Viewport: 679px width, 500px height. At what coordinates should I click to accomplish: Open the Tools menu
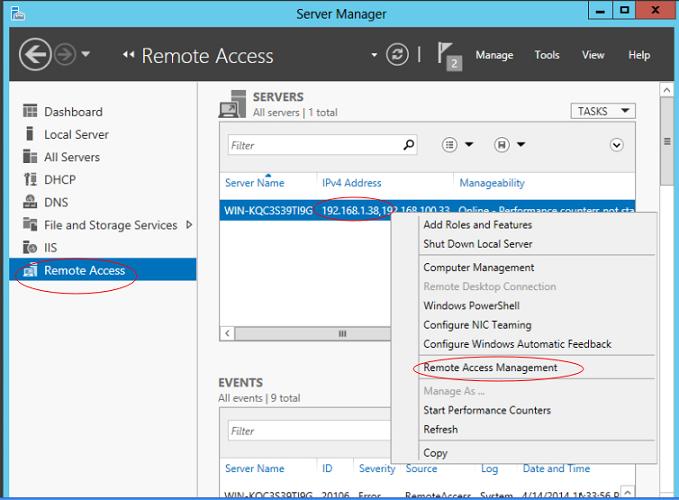pyautogui.click(x=547, y=55)
